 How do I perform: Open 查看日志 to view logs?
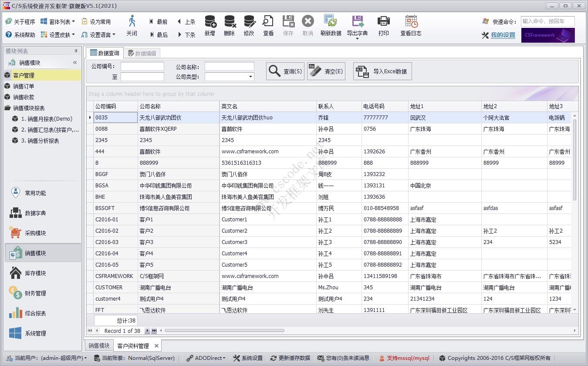coord(410,26)
